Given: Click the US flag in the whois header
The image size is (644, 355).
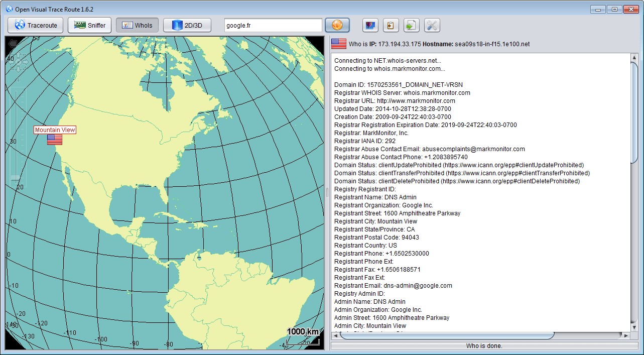Looking at the screenshot, I should coord(338,44).
